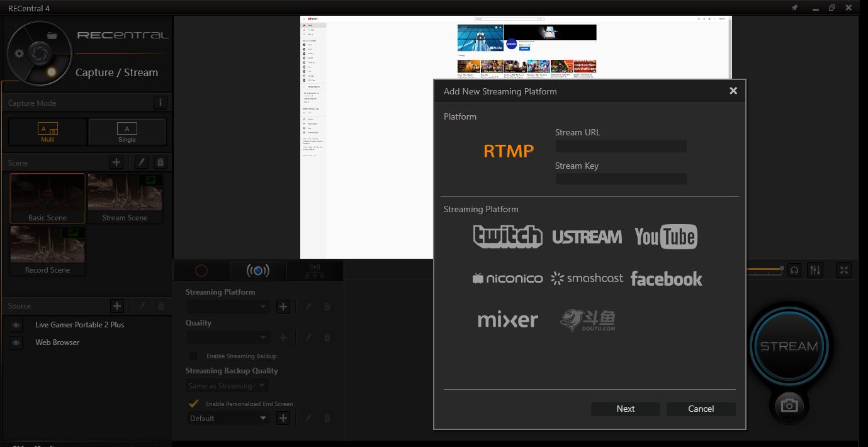Close the Add New Streaming Platform dialog
Viewport: 868px width, 447px height.
coord(733,91)
